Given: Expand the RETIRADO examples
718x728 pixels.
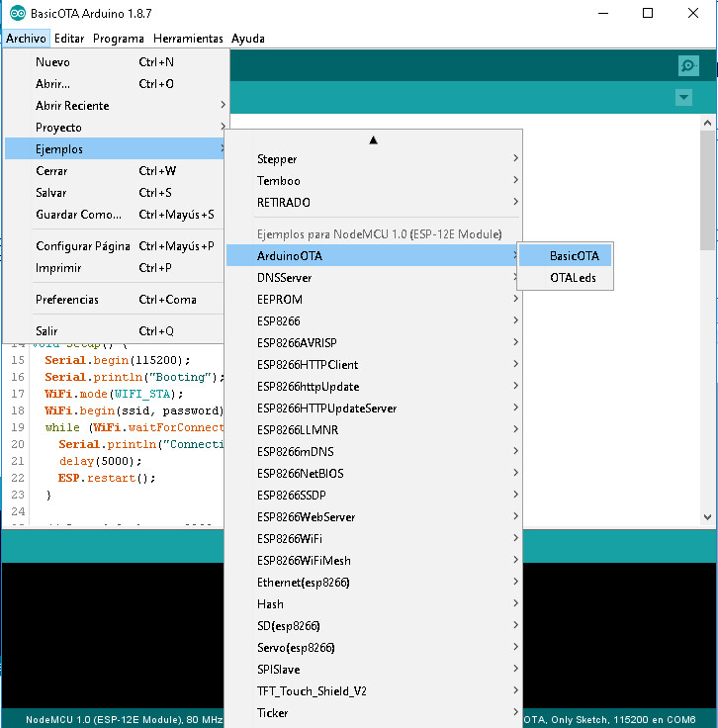Looking at the screenshot, I should click(373, 203).
